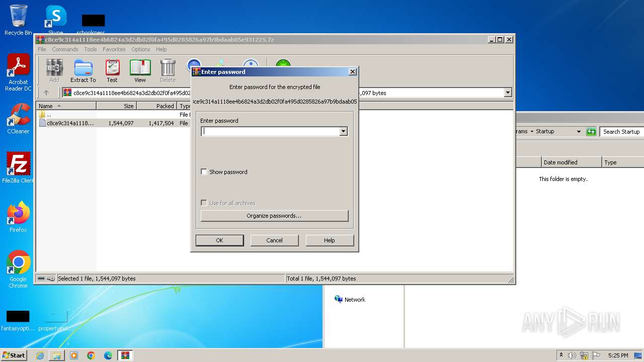Click the Action Center flag tray icon

[596, 355]
